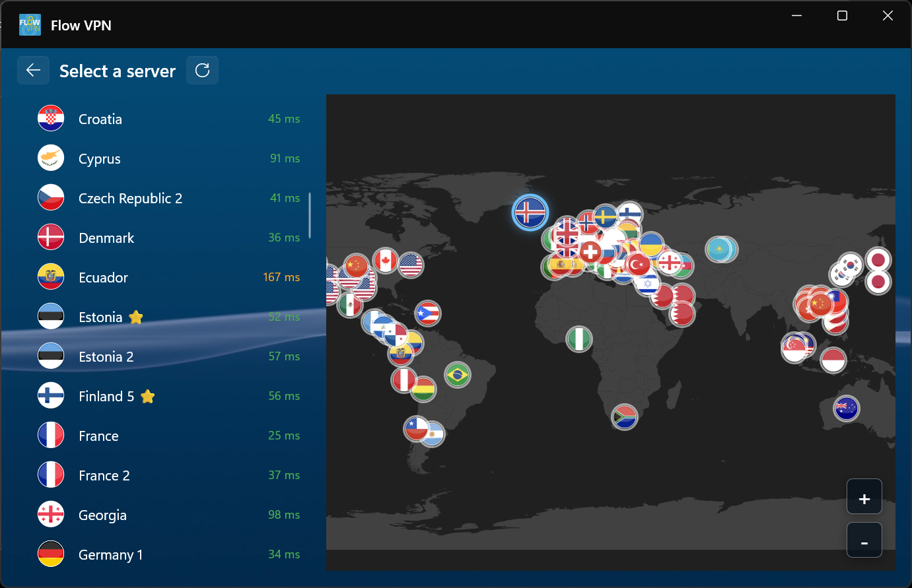Pick the Germany 1 server from the list
The image size is (912, 588).
click(169, 554)
